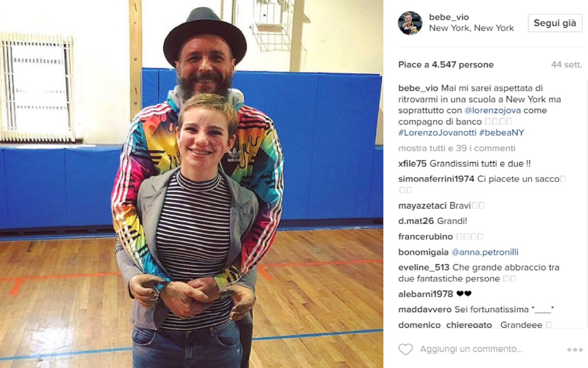The width and height of the screenshot is (588, 368).
Task: View the 4.547 persone likes list
Action: (463, 64)
